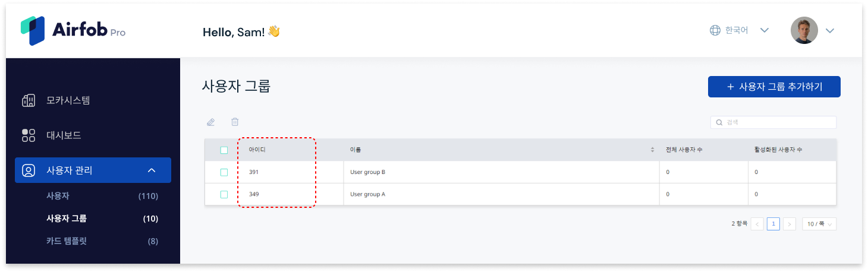Click the 사용자 관리 person icon
This screenshot has height=272, width=868.
pos(29,170)
